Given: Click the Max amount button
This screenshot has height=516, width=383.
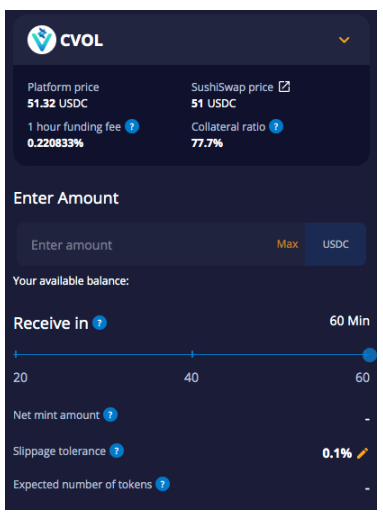Looking at the screenshot, I should tap(287, 244).
